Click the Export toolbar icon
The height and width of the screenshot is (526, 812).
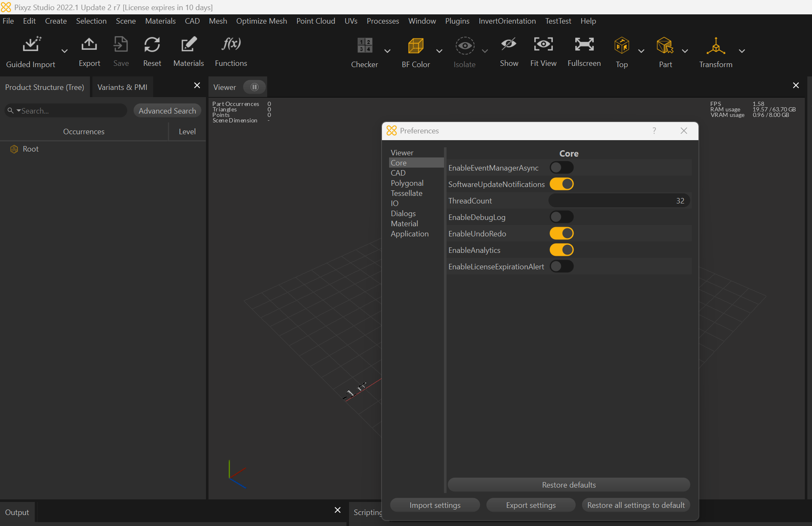click(89, 45)
